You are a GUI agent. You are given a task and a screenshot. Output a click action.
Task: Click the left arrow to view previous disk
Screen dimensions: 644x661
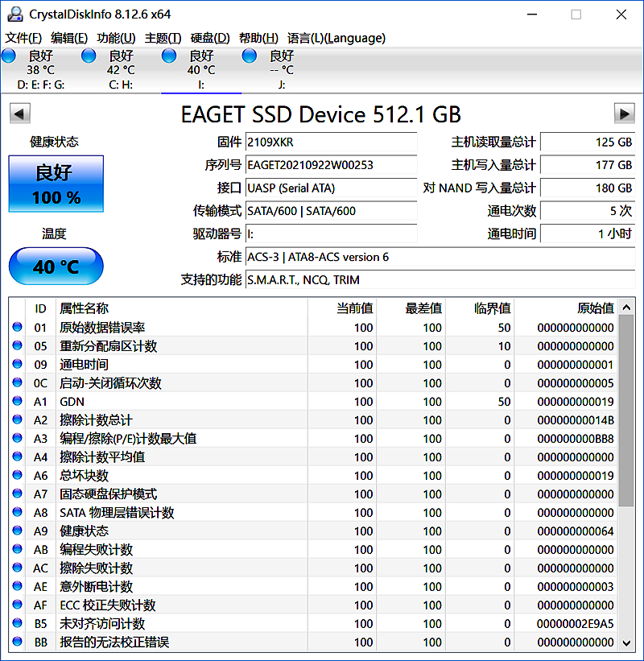point(19,114)
